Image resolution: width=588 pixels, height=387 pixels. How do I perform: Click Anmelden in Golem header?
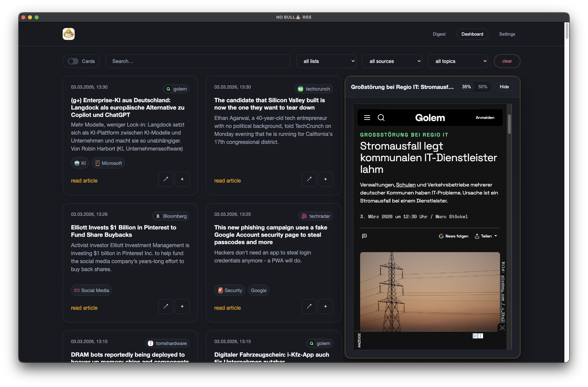pos(485,118)
